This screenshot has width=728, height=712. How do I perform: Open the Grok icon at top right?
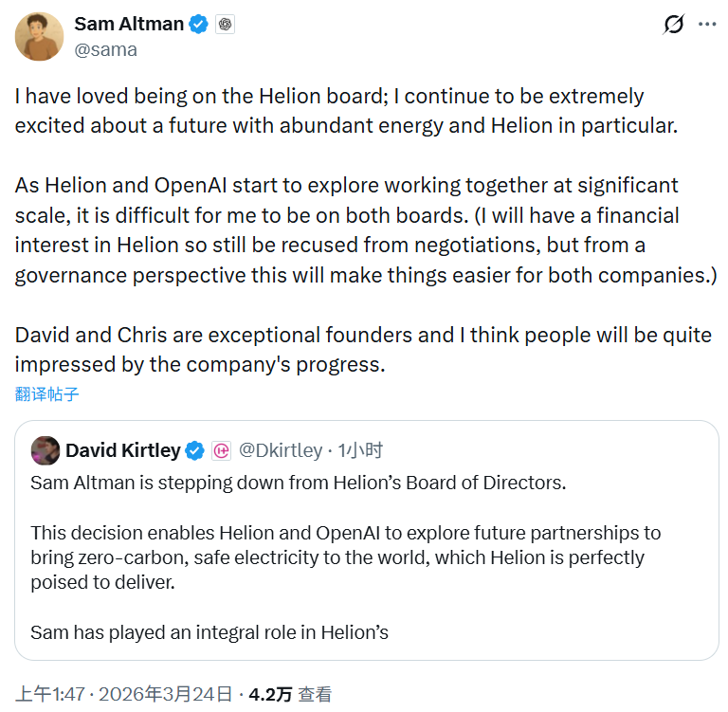[x=673, y=25]
